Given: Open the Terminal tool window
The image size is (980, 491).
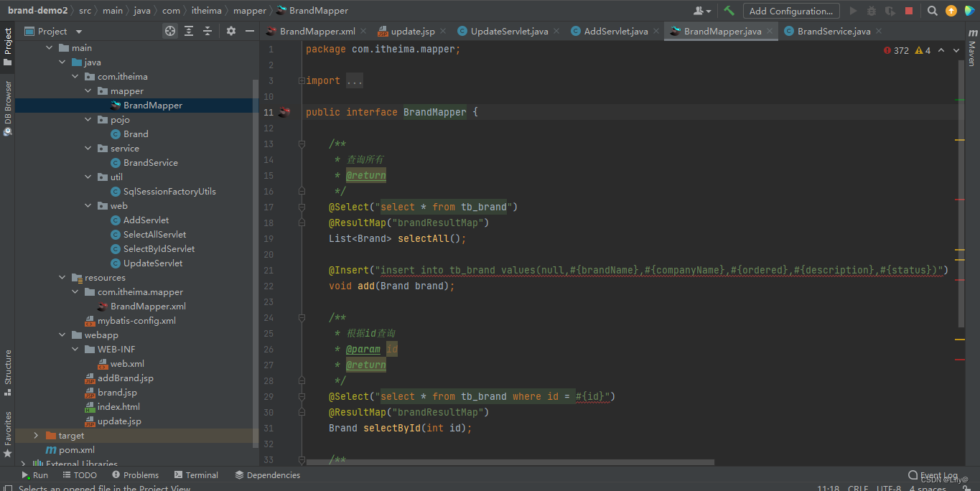Looking at the screenshot, I should pyautogui.click(x=196, y=474).
